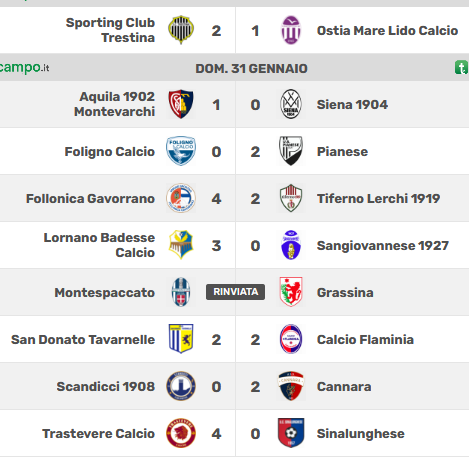The width and height of the screenshot is (469, 464).
Task: Open the Aquila 1902 Montevarchi crest
Action: (x=181, y=104)
